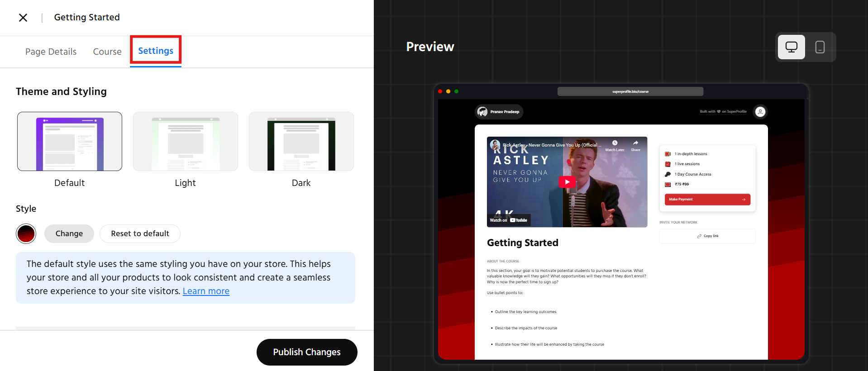Click the INVITE YOUR NETWORK label
This screenshot has height=371, width=868.
[678, 223]
